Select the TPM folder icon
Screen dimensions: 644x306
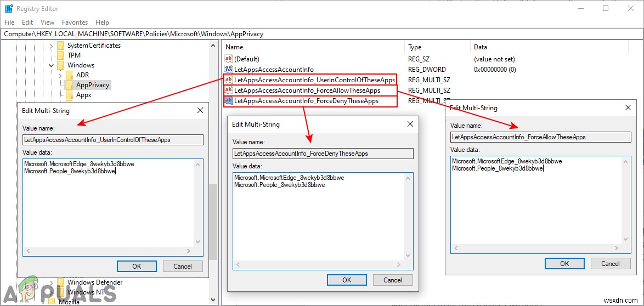pos(61,55)
